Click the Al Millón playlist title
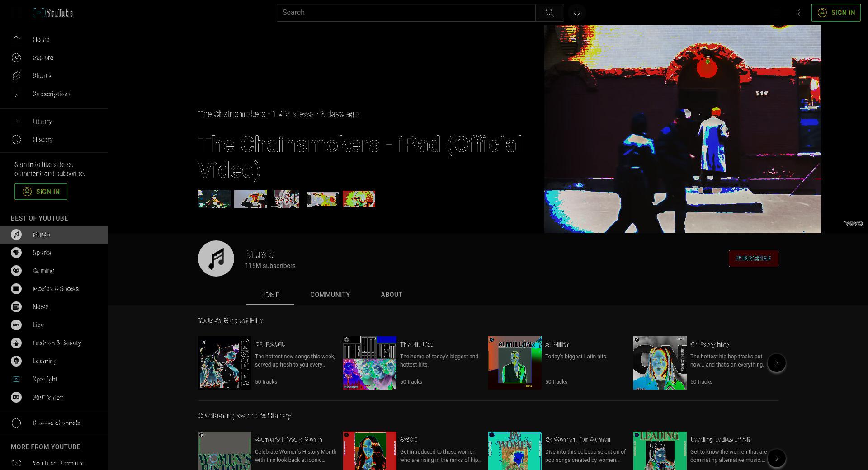 [557, 344]
